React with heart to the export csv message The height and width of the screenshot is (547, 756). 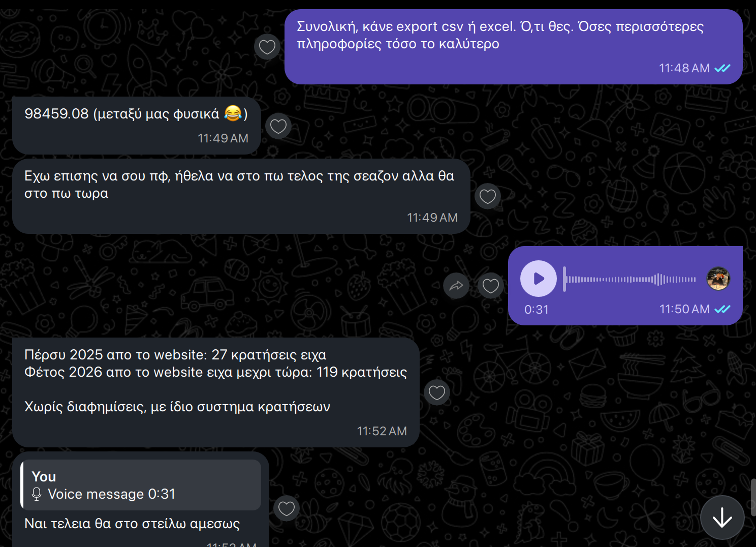[267, 47]
